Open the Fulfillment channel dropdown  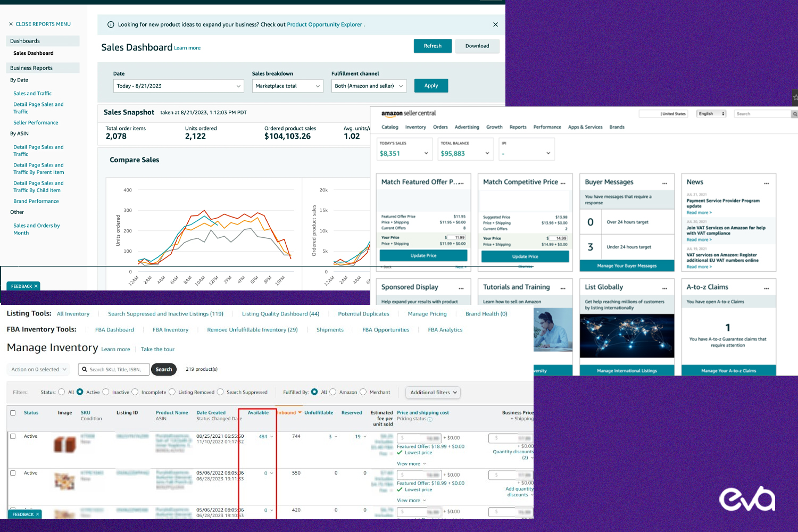point(369,86)
